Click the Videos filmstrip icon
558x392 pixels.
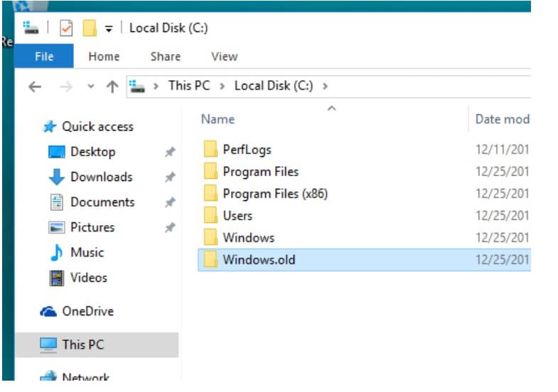click(x=57, y=278)
